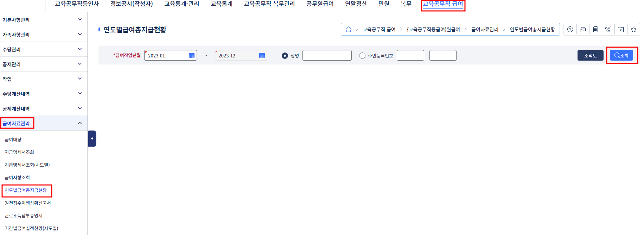Click breadcrumb link 연도별급여총지급현황
Screen dimensions: 644x235
(532, 29)
